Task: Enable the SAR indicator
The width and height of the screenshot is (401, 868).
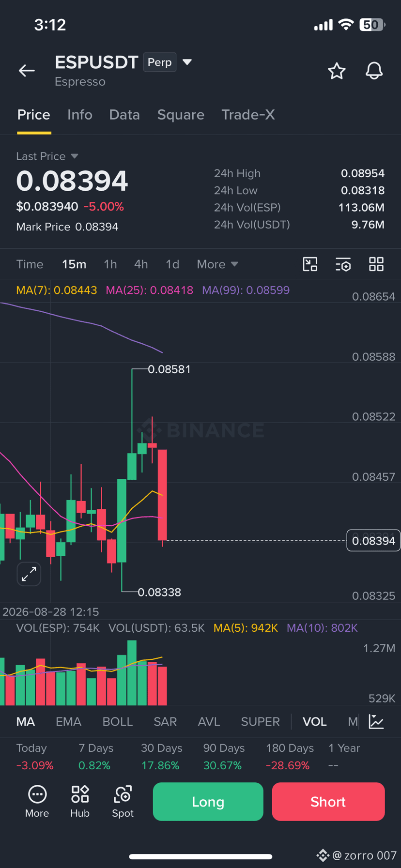Action: pyautogui.click(x=165, y=722)
